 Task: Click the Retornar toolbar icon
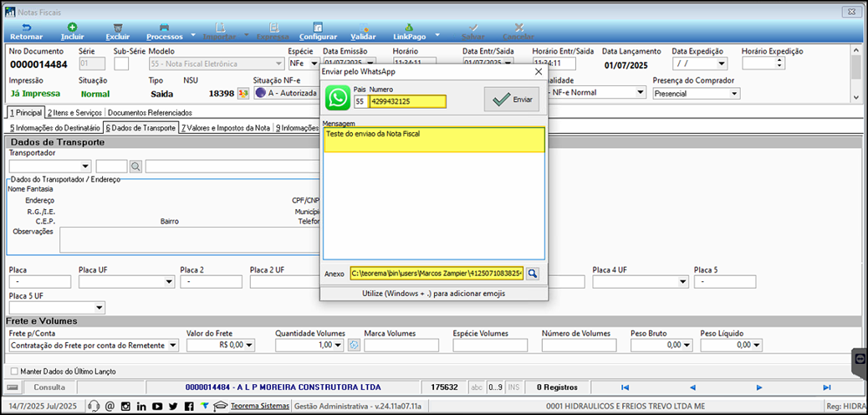[x=26, y=27]
